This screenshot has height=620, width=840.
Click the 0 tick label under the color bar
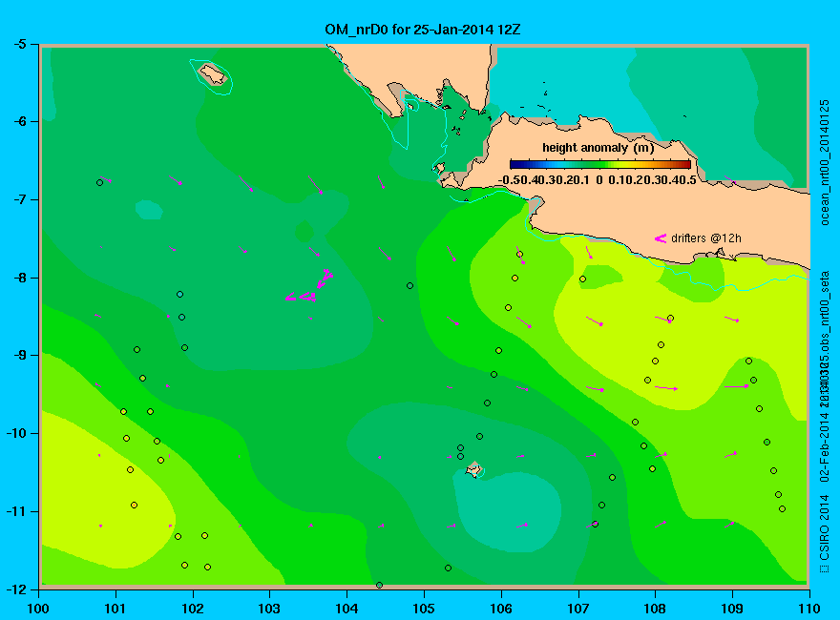point(598,180)
